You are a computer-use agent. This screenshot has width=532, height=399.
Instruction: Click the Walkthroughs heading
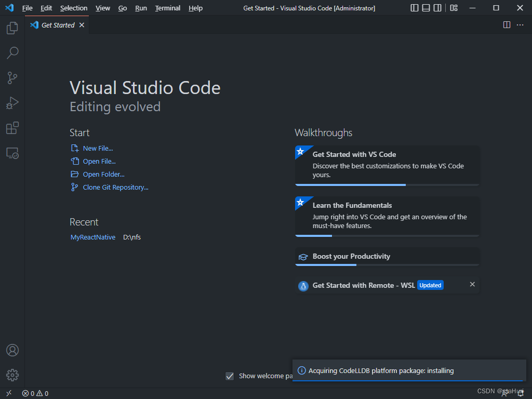click(323, 132)
